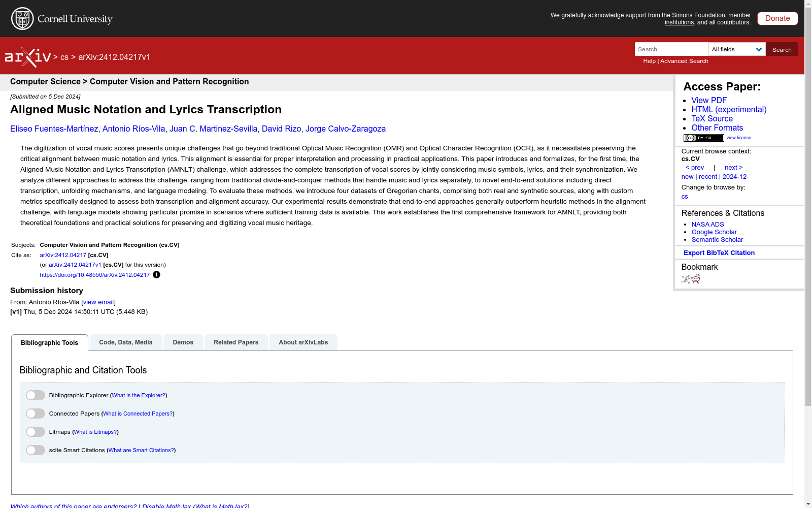
Task: Click the scrollbar up arrow
Action: pos(808,4)
